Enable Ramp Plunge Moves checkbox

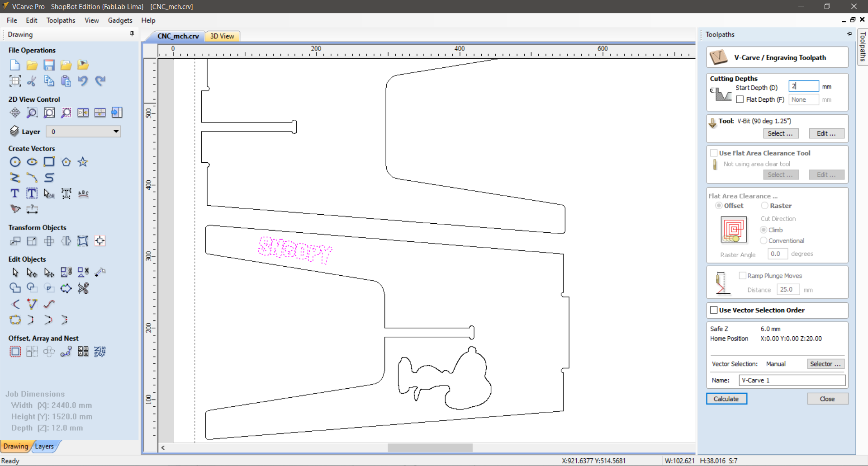click(742, 276)
